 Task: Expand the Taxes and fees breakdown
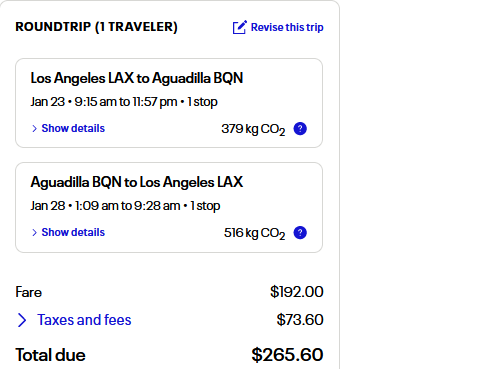click(84, 320)
